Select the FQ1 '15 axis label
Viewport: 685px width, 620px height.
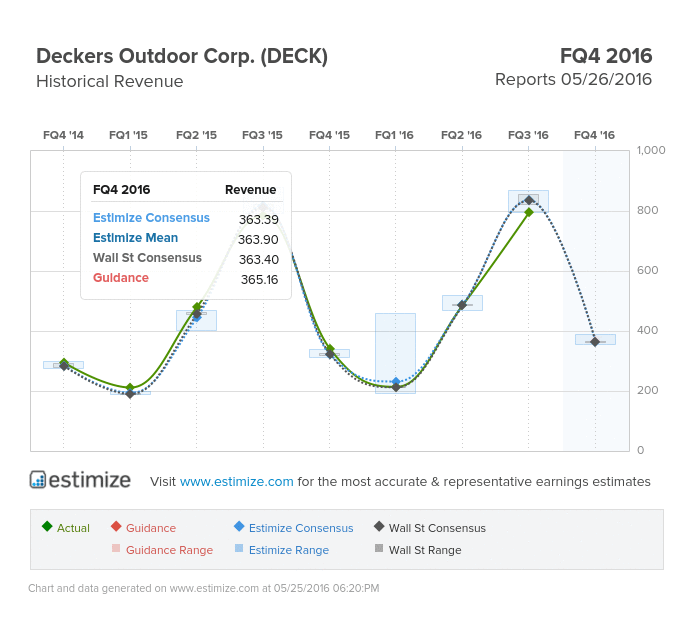[x=128, y=135]
